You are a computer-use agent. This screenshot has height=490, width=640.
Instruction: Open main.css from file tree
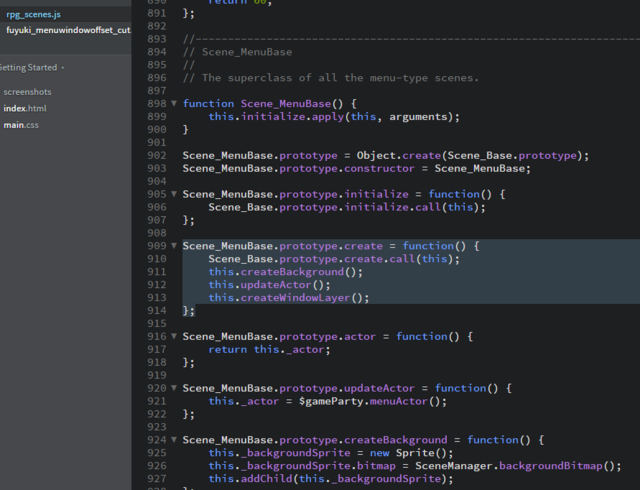pos(21,125)
